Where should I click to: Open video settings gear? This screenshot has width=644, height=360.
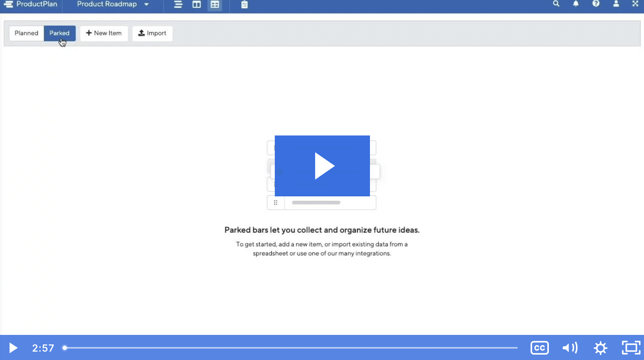pos(601,348)
